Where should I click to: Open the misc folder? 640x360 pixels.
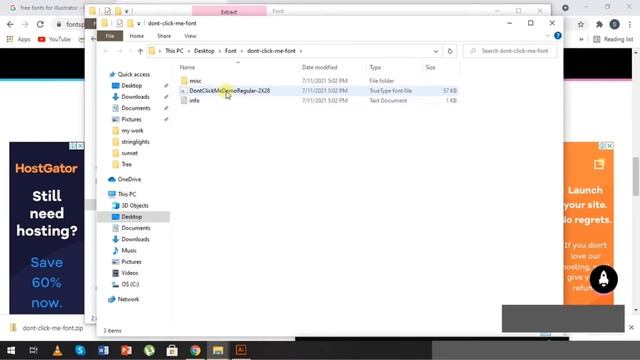click(x=195, y=81)
